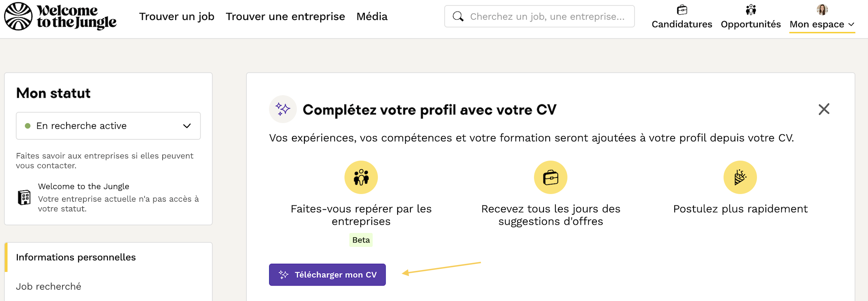Click the Welcome to the Jungle logo

click(x=60, y=17)
